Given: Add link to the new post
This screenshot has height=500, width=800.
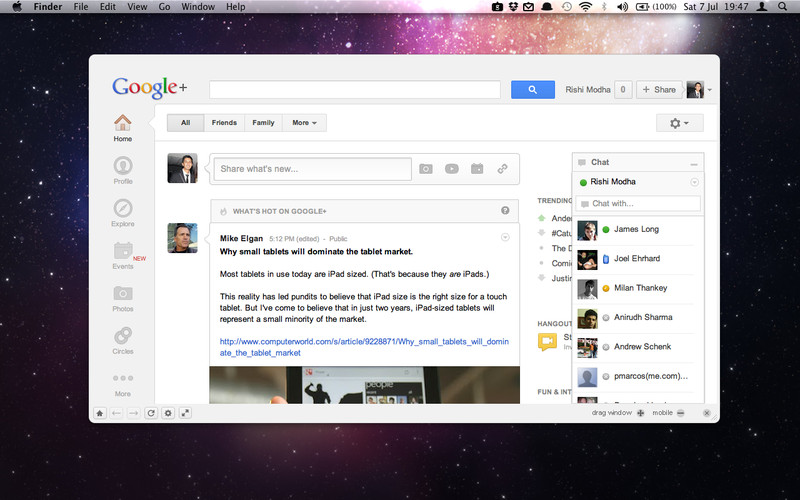Looking at the screenshot, I should point(503,168).
